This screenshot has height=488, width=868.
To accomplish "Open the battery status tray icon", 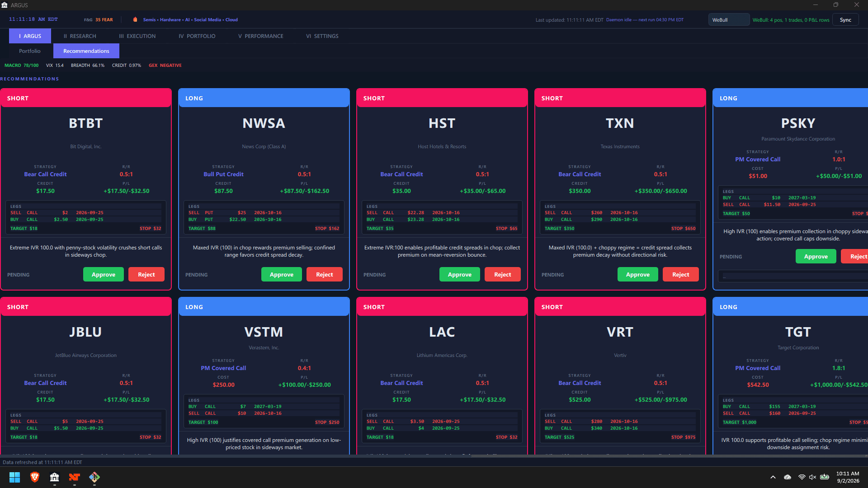I will click(825, 477).
